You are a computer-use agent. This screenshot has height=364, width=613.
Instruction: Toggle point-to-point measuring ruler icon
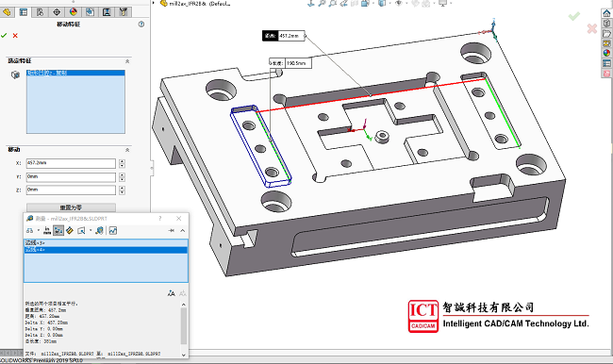pyautogui.click(x=70, y=231)
